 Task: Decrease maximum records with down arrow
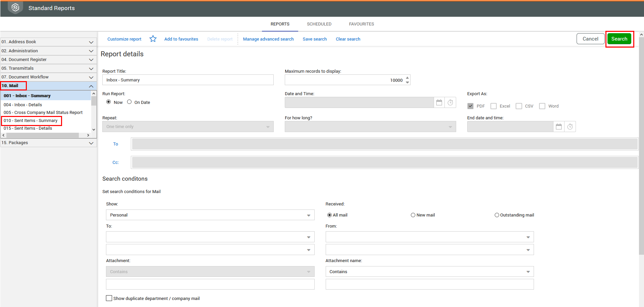(x=408, y=82)
